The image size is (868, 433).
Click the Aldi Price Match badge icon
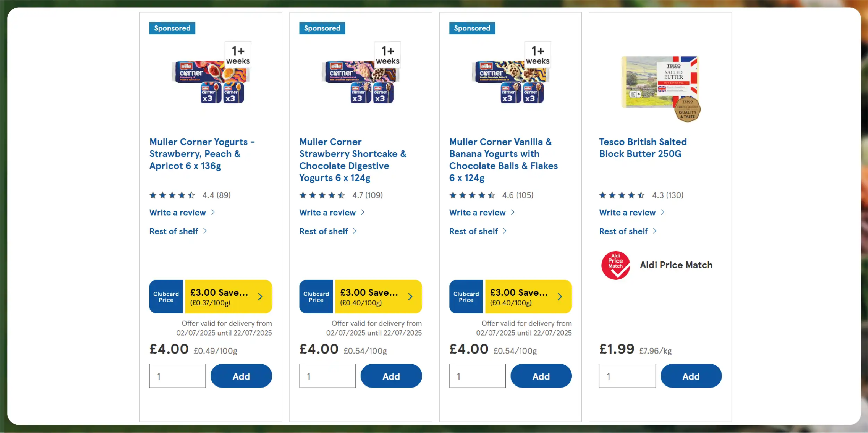click(x=616, y=265)
